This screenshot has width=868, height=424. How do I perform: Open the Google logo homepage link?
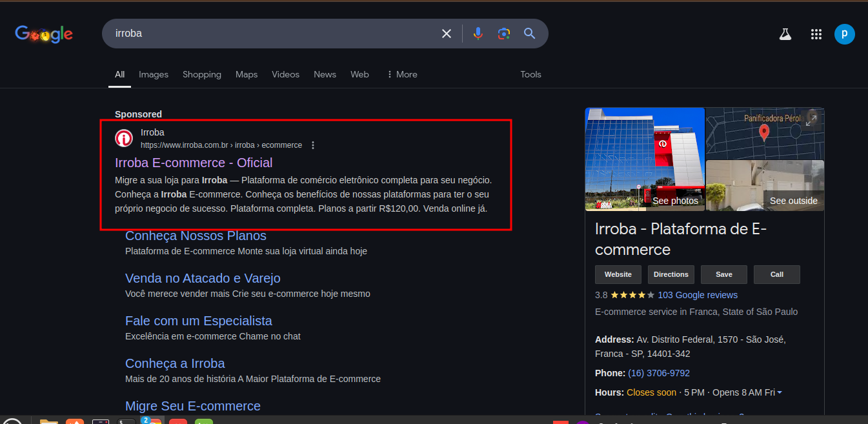pos(44,34)
